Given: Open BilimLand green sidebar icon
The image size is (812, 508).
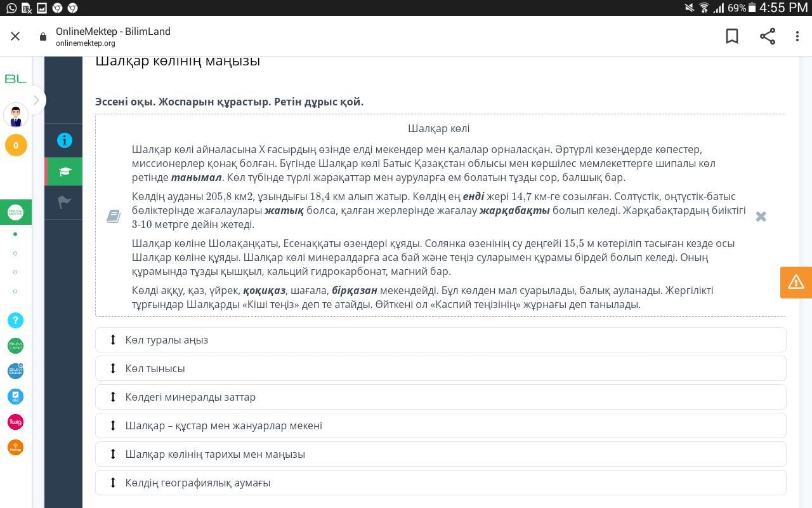Looking at the screenshot, I should pos(15,345).
